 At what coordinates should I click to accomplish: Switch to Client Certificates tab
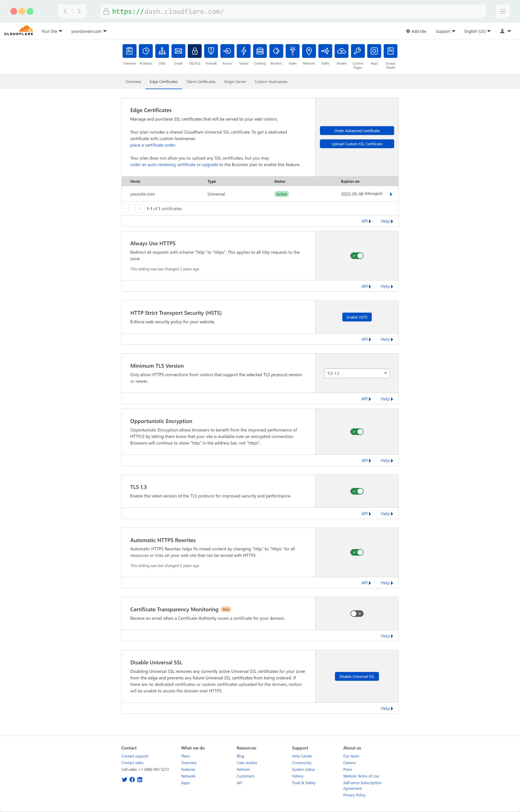coord(201,82)
